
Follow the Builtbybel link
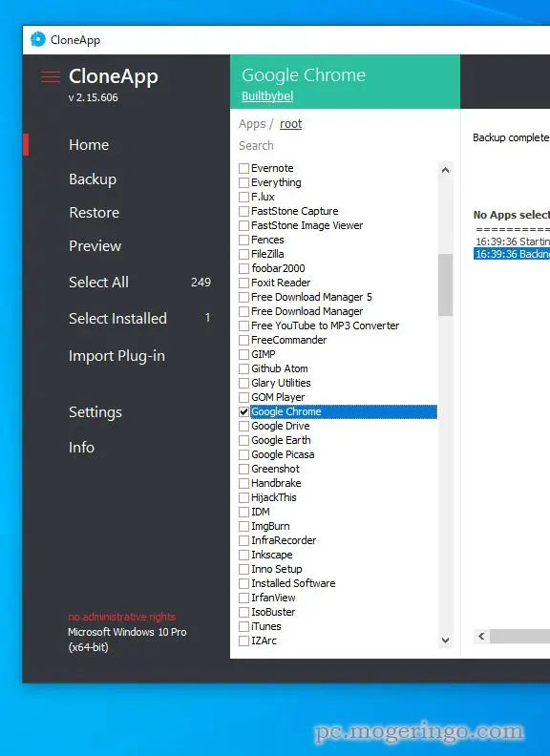267,96
